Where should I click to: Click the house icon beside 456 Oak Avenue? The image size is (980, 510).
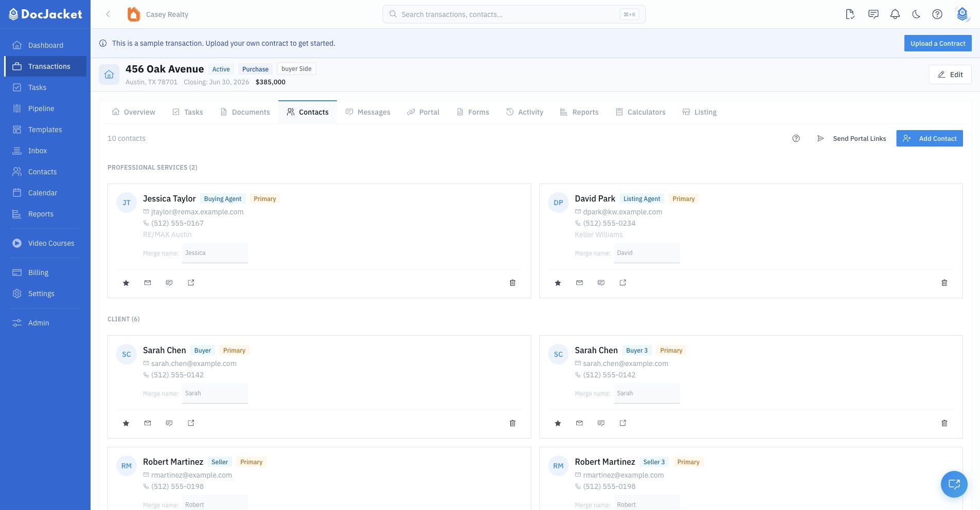coord(109,75)
